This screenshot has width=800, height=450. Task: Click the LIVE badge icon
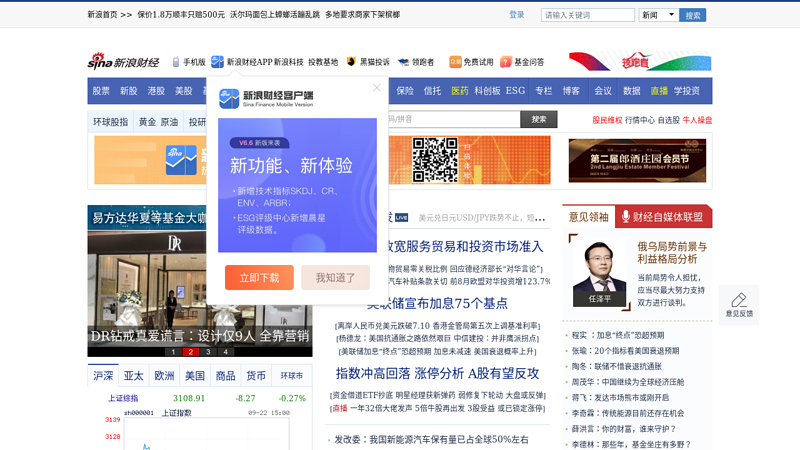[x=402, y=218]
